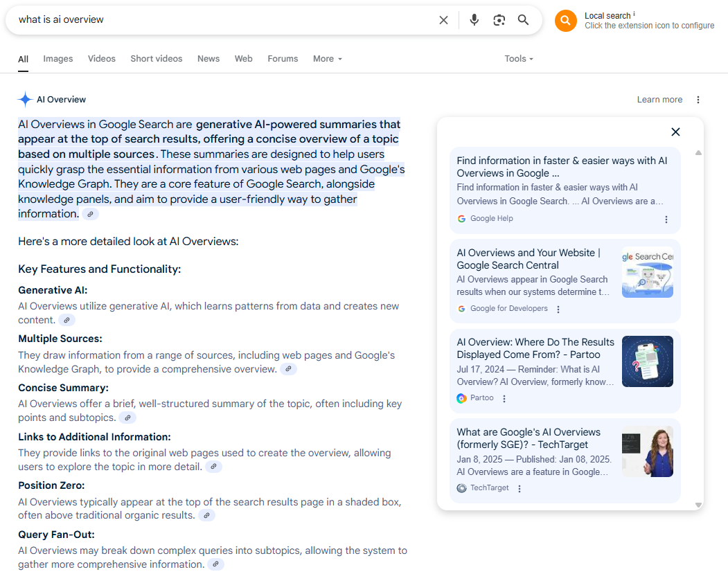The width and height of the screenshot is (728, 574).
Task: Switch to the News tab
Action: click(x=208, y=59)
